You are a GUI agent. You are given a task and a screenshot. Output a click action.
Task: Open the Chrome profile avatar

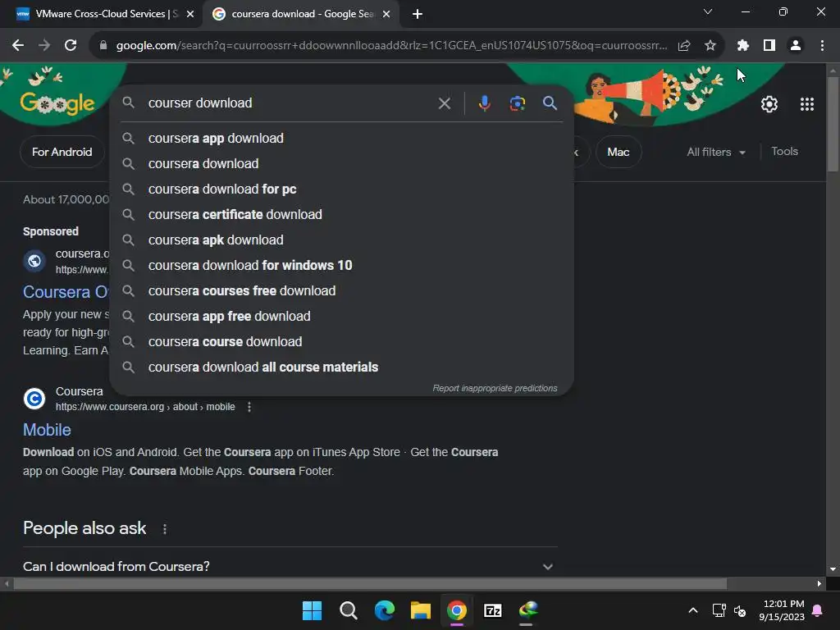(x=796, y=46)
